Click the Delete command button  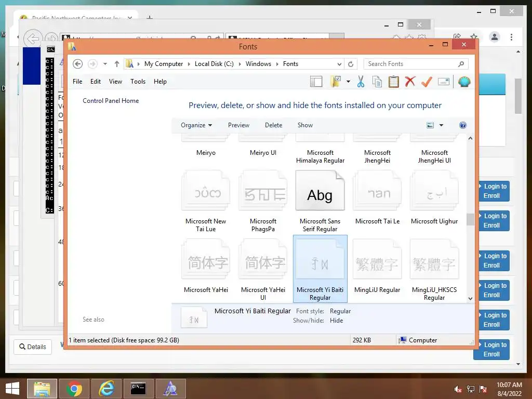click(x=273, y=125)
